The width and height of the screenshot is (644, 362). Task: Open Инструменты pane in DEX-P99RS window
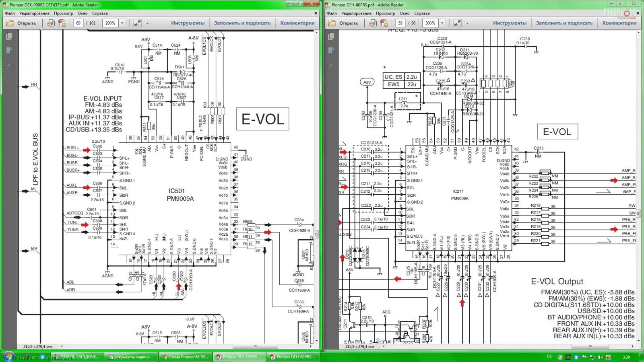188,23
